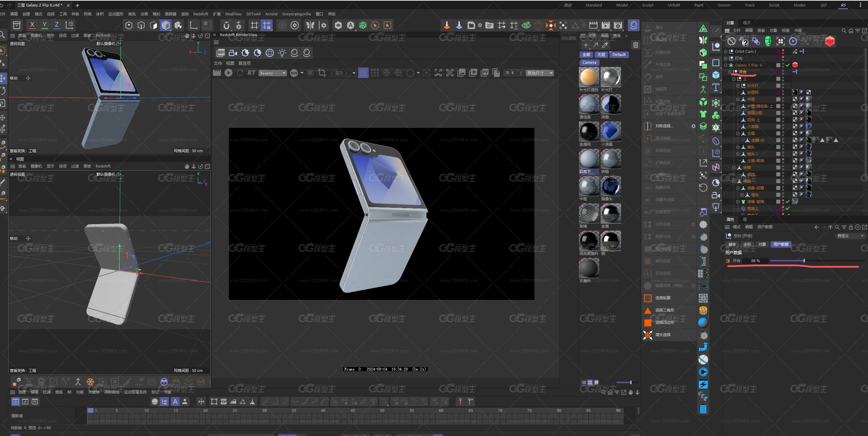Click the RT realtime render icon
868x436 pixels.
(x=251, y=73)
